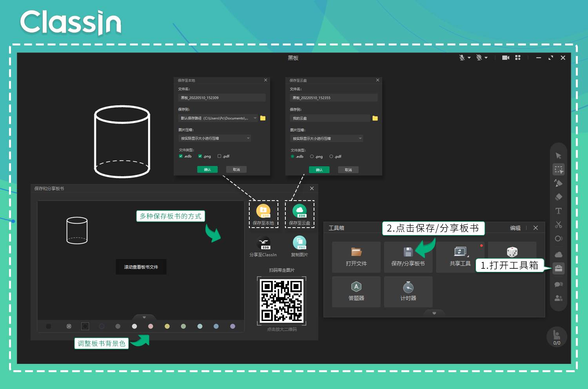The image size is (588, 389).
Task: Click 确认 in 保存至云盘 dialog
Action: tap(319, 170)
